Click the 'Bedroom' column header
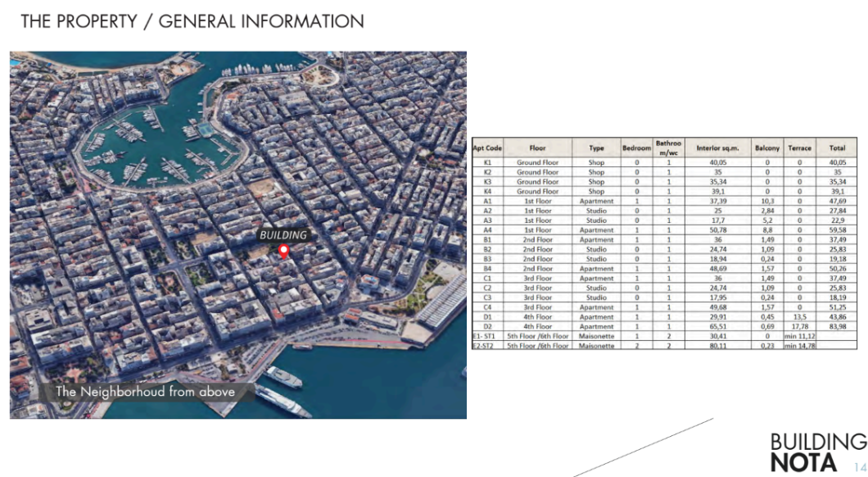The image size is (868, 477). 636,148
